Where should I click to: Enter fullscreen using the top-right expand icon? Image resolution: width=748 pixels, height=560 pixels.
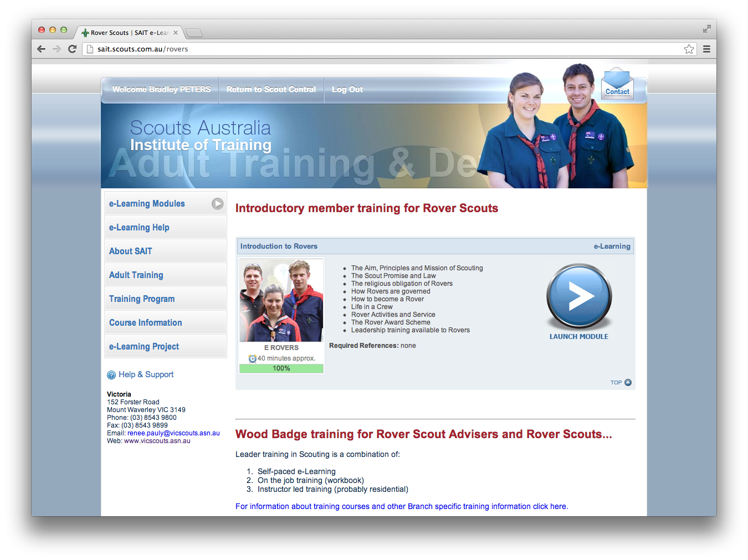point(706,29)
